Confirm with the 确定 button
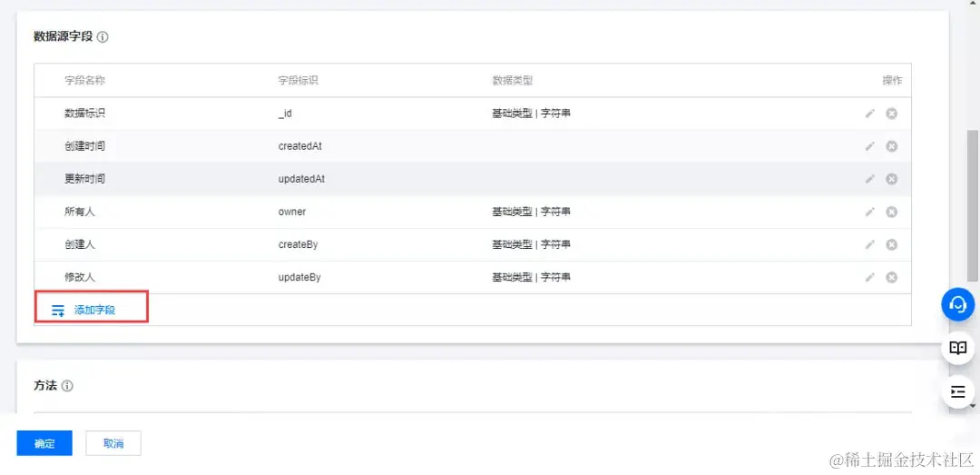The image size is (980, 475). [44, 444]
